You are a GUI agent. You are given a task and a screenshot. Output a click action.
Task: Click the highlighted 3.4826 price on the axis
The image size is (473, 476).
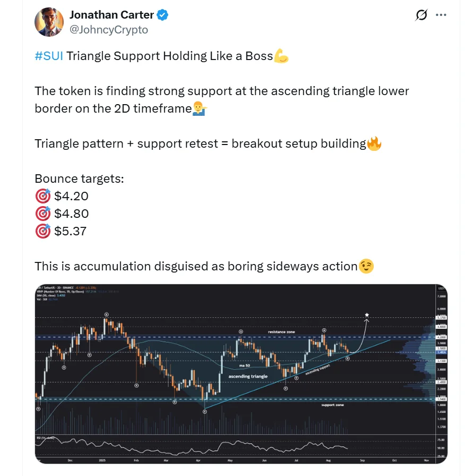[441, 352]
